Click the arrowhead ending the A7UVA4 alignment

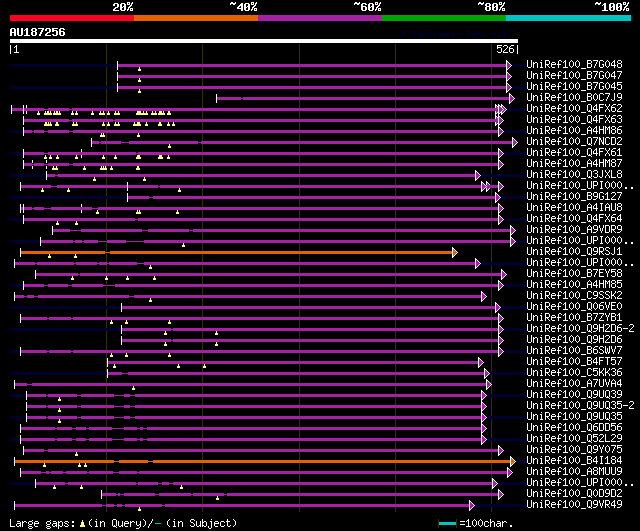[489, 384]
